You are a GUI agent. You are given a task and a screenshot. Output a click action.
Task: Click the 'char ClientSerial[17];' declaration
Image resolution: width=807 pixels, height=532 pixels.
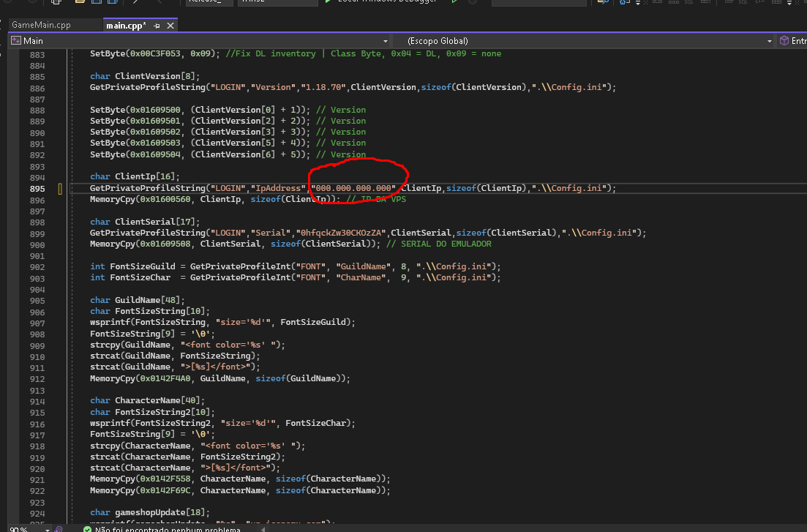(x=145, y=222)
